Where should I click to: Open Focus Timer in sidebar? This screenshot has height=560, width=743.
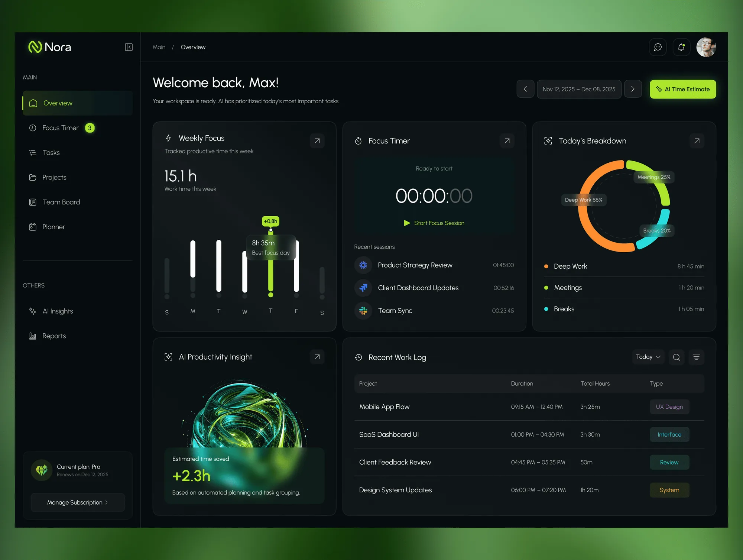pos(61,128)
